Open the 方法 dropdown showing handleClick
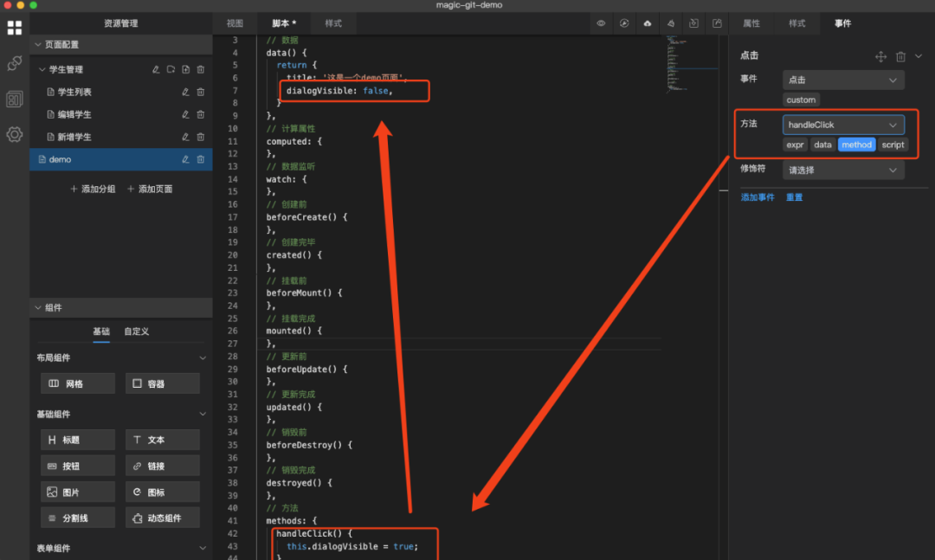Screen dimensions: 935x560 [x=843, y=125]
